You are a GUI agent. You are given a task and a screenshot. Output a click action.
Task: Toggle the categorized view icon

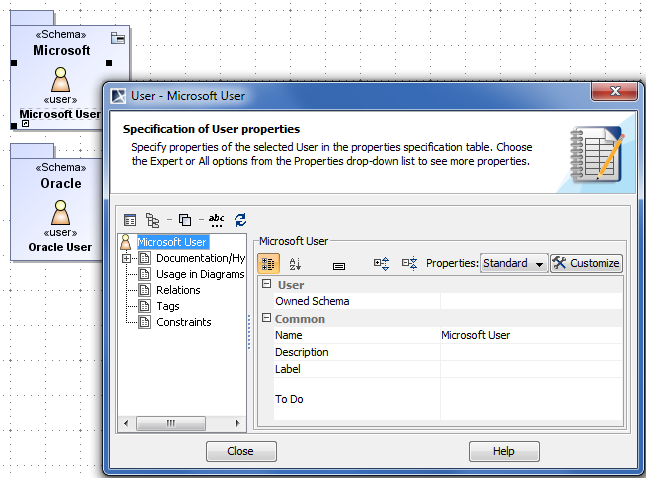(269, 264)
